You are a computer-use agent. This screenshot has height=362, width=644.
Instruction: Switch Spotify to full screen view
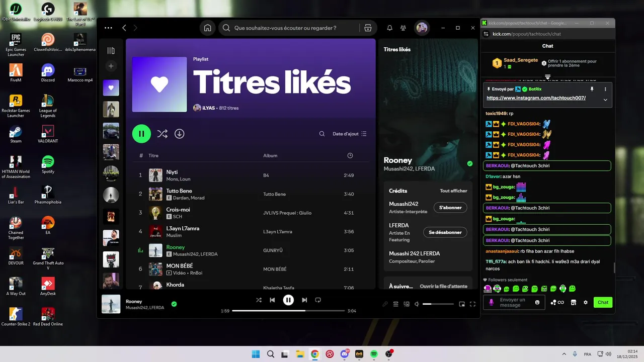pos(472,304)
